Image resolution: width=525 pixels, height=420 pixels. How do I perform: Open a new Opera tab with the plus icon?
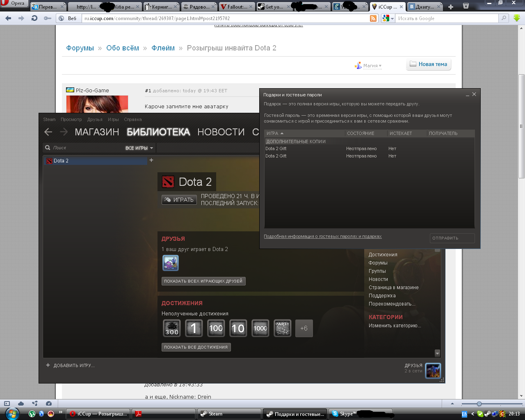pos(451,7)
